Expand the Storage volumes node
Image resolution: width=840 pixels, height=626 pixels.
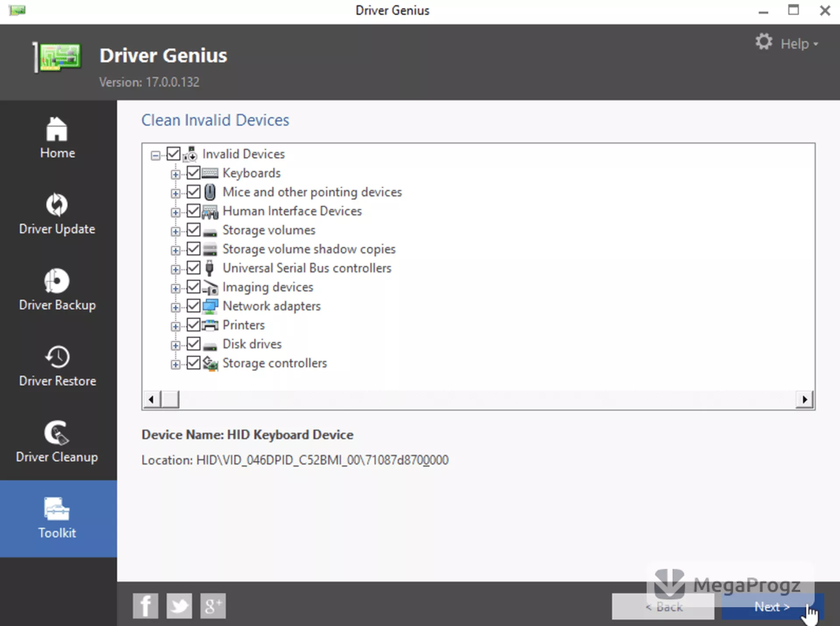coord(175,231)
